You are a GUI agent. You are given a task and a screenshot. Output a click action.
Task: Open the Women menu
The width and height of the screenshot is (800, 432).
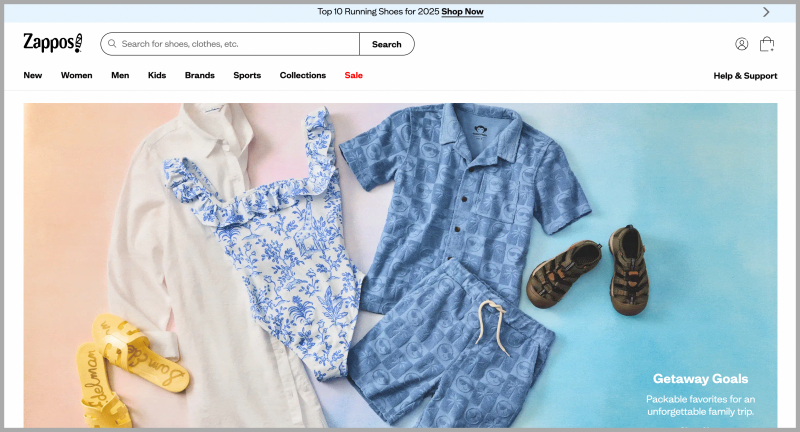pos(76,75)
